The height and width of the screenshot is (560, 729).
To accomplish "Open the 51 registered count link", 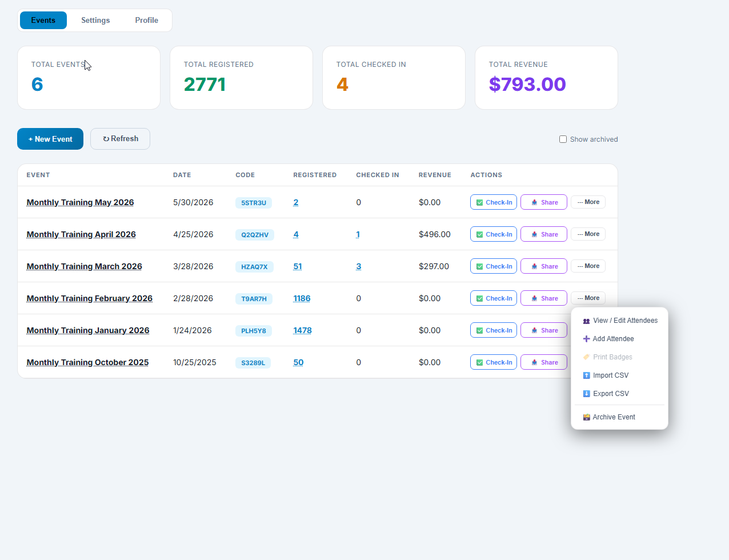I will click(x=297, y=266).
